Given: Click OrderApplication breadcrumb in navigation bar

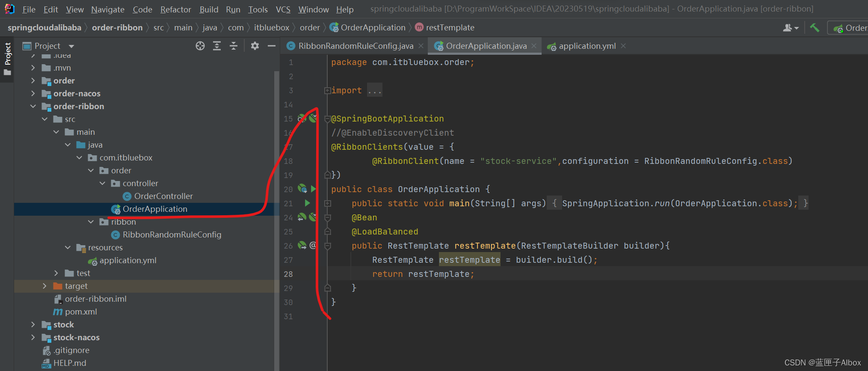Looking at the screenshot, I should click(368, 28).
